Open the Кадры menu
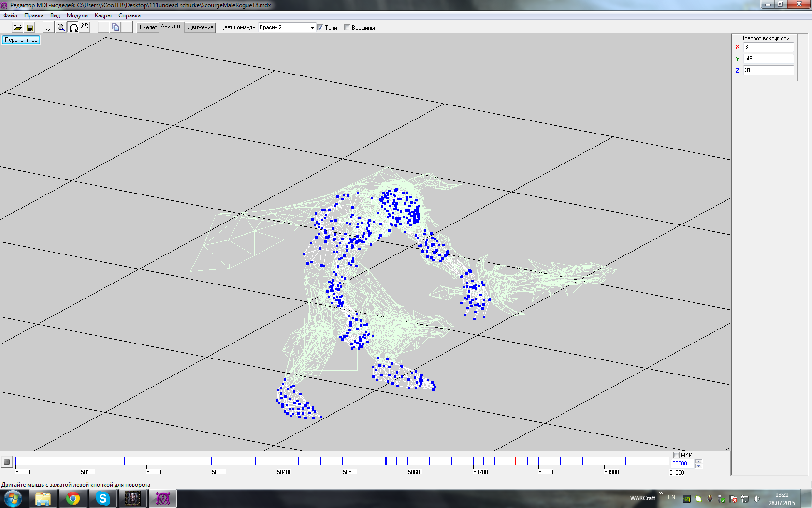This screenshot has height=508, width=812. coord(103,15)
